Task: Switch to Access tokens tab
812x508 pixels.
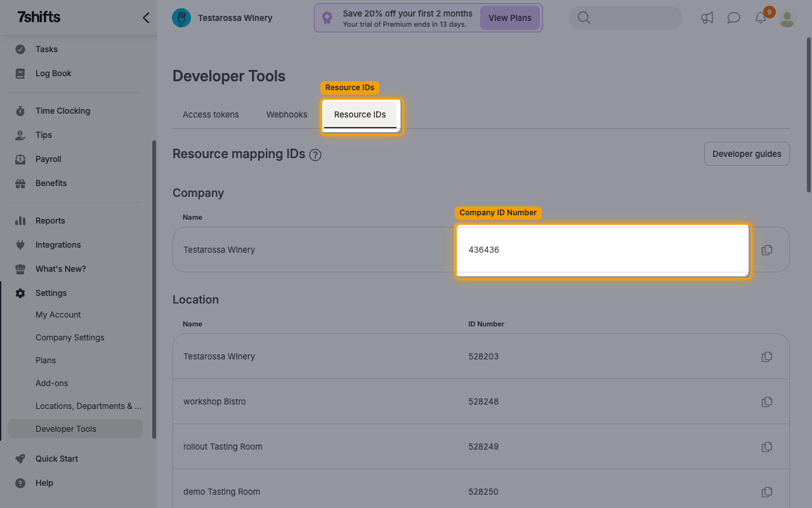Action: 211,114
